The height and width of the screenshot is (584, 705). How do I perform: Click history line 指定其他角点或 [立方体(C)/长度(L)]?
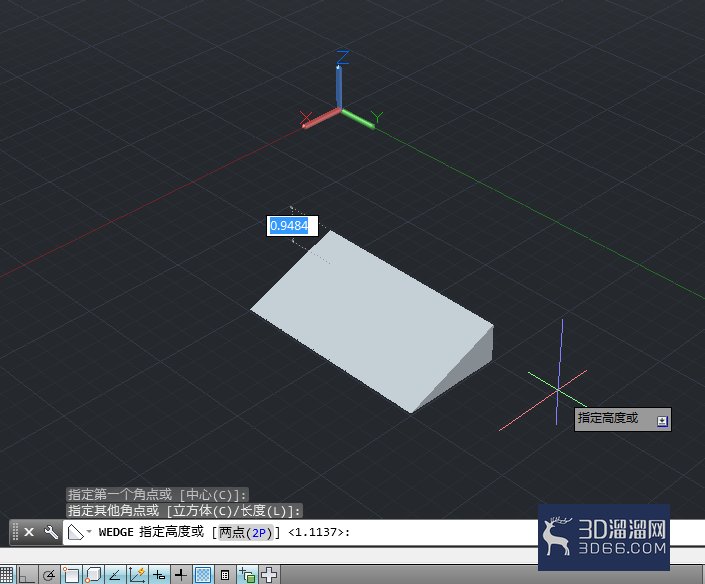184,511
